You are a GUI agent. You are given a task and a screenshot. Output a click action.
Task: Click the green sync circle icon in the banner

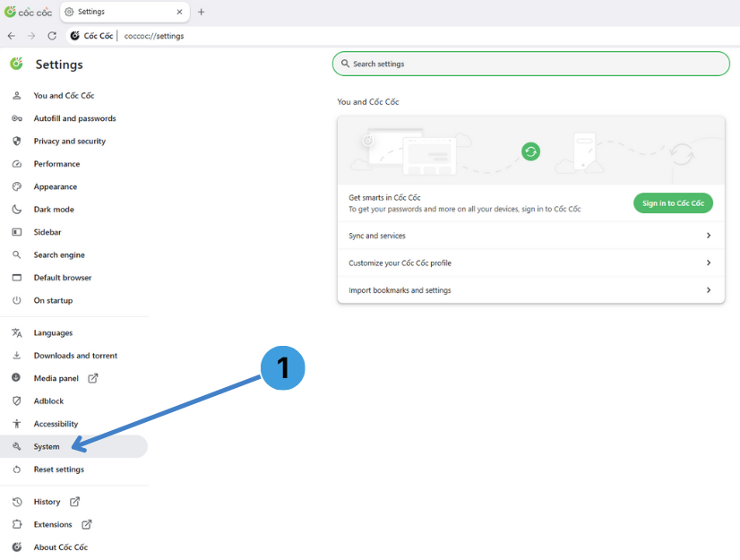[530, 151]
